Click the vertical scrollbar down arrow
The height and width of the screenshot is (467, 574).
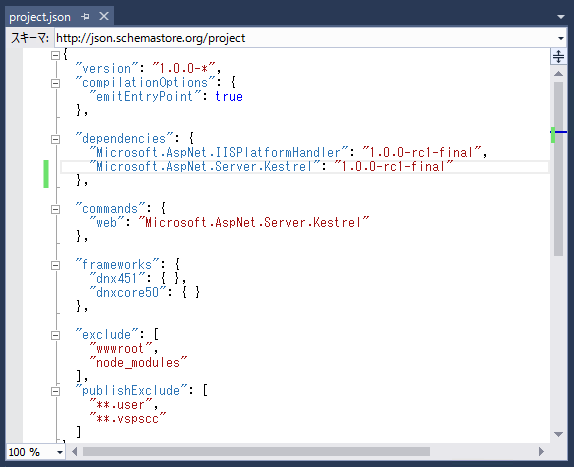coord(558,434)
